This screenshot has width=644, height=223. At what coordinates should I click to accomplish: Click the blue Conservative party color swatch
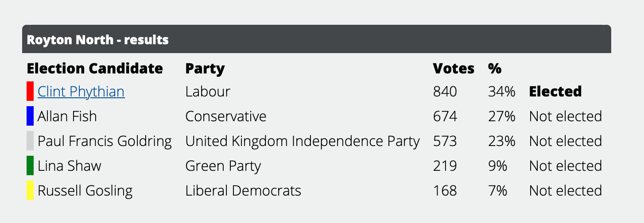pos(30,116)
